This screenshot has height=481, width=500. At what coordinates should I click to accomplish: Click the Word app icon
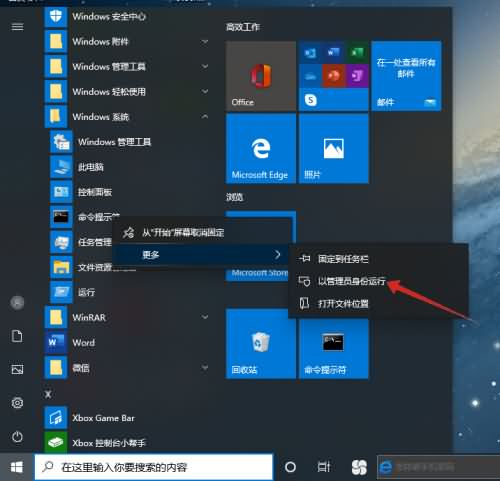click(x=56, y=342)
